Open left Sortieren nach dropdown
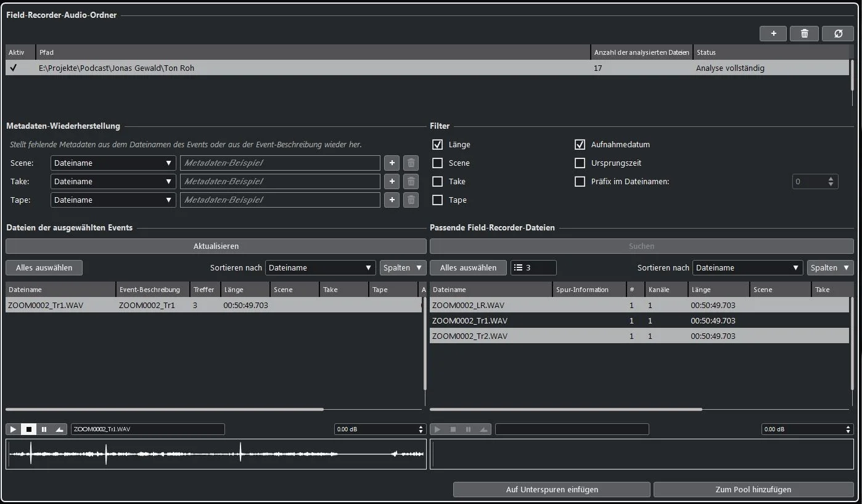The height and width of the screenshot is (504, 862). (320, 267)
